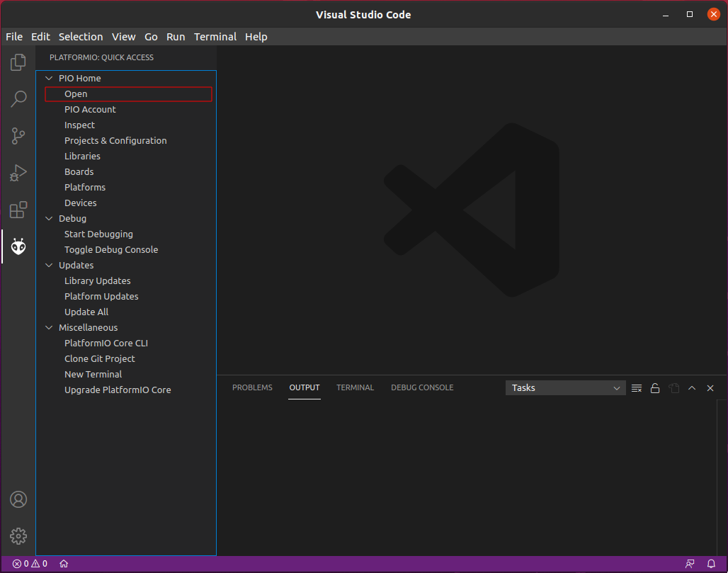Open the Help menu

(256, 37)
